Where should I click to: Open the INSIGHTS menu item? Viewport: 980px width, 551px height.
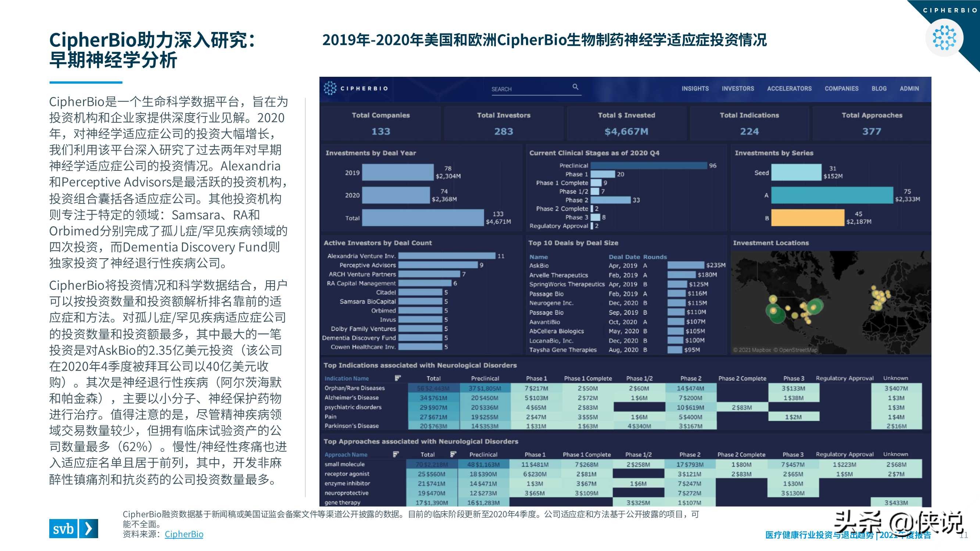[x=695, y=89]
